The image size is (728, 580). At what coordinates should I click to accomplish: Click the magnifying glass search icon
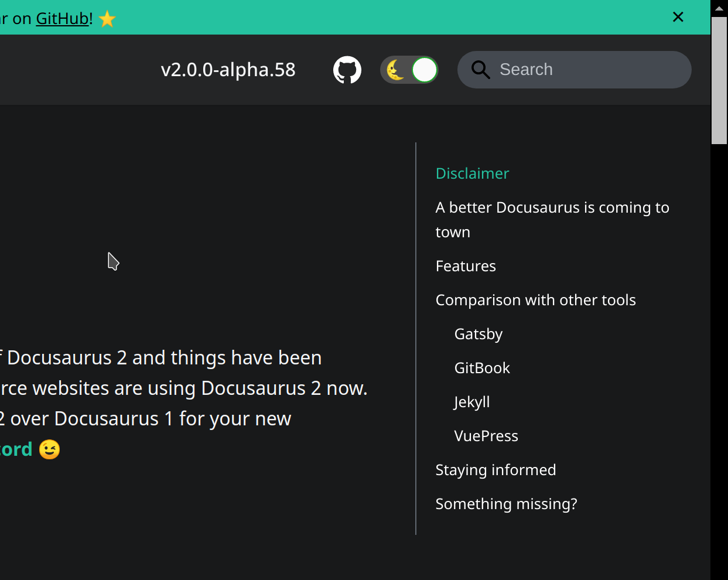(x=480, y=69)
